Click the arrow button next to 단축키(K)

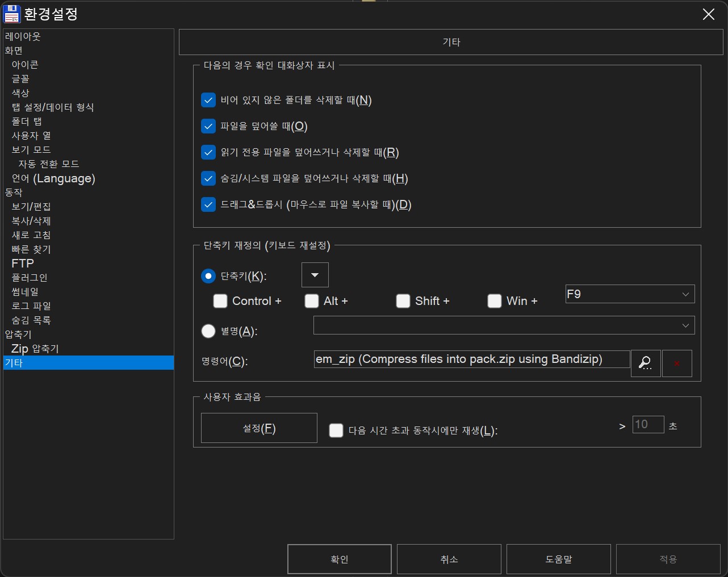(x=315, y=274)
